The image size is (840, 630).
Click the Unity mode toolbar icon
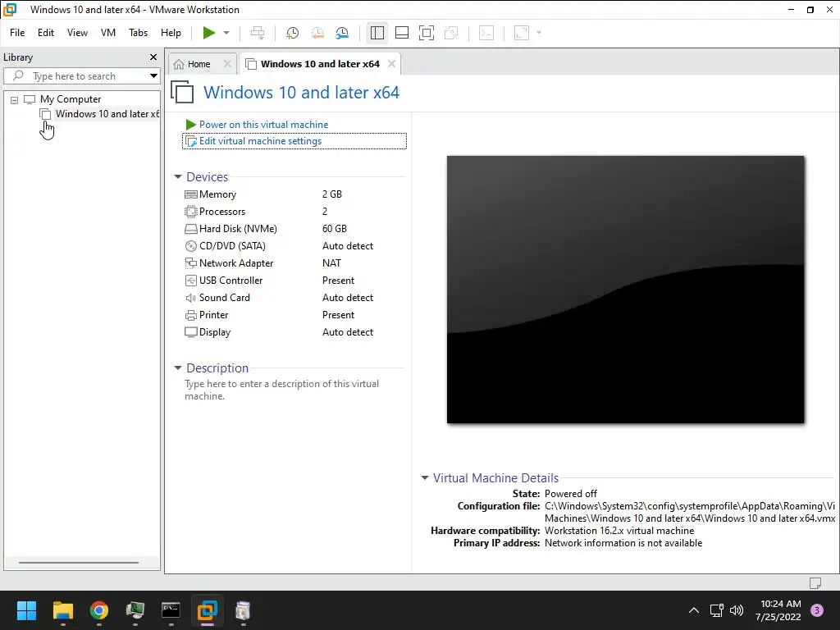[x=452, y=33]
